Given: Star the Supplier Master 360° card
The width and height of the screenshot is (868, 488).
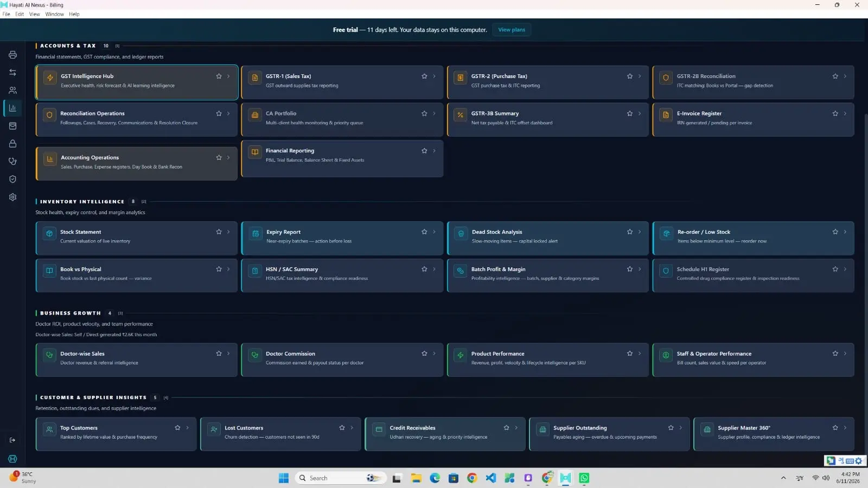Looking at the screenshot, I should (x=835, y=428).
